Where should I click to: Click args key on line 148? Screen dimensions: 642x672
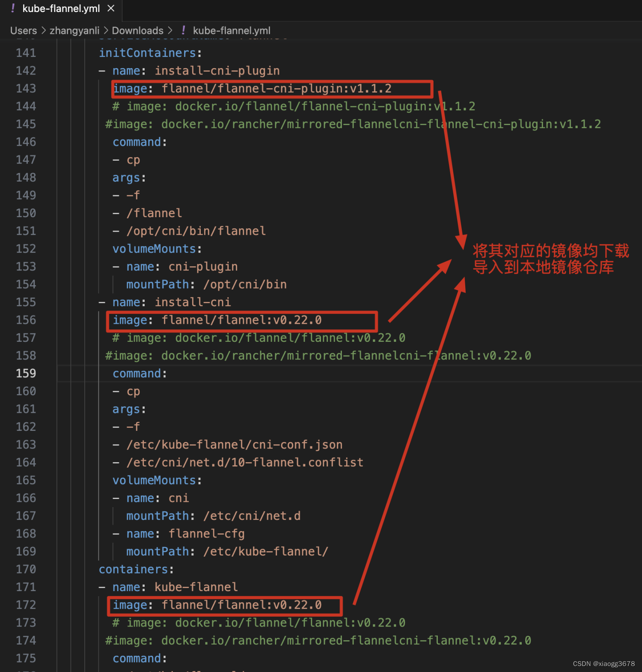coord(126,178)
